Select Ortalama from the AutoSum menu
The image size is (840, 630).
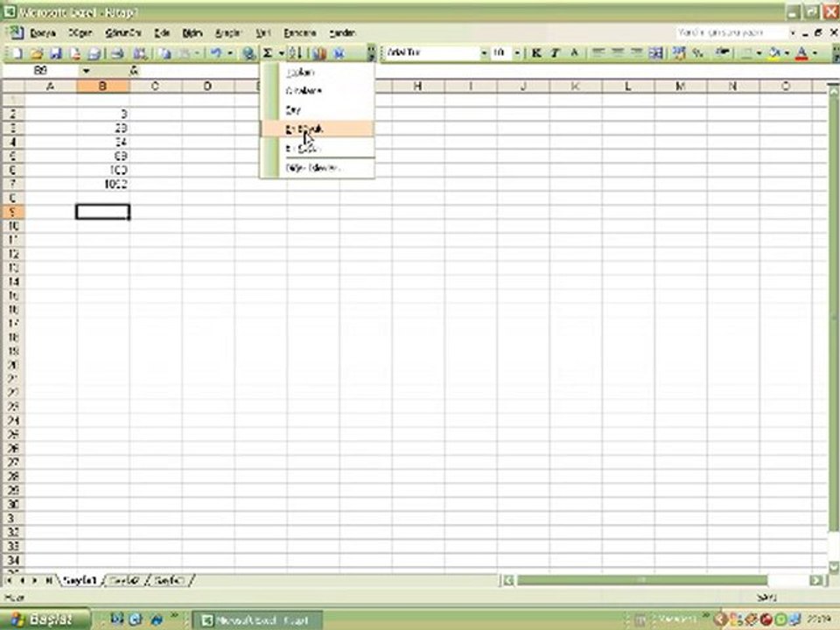pos(317,91)
